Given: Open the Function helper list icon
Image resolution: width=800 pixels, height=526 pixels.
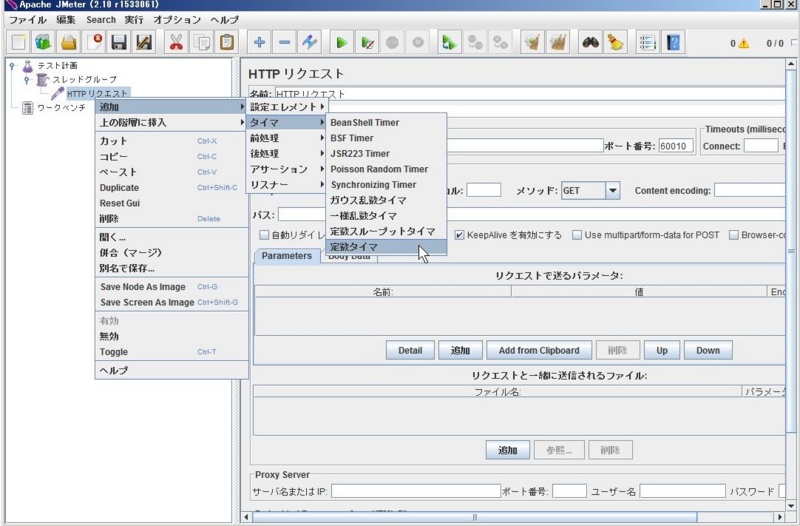Looking at the screenshot, I should 647,42.
